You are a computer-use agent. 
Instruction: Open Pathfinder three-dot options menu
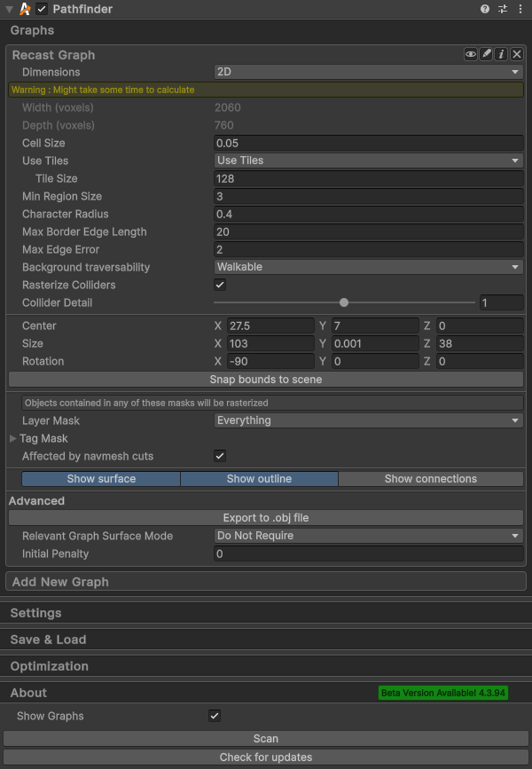click(x=520, y=9)
